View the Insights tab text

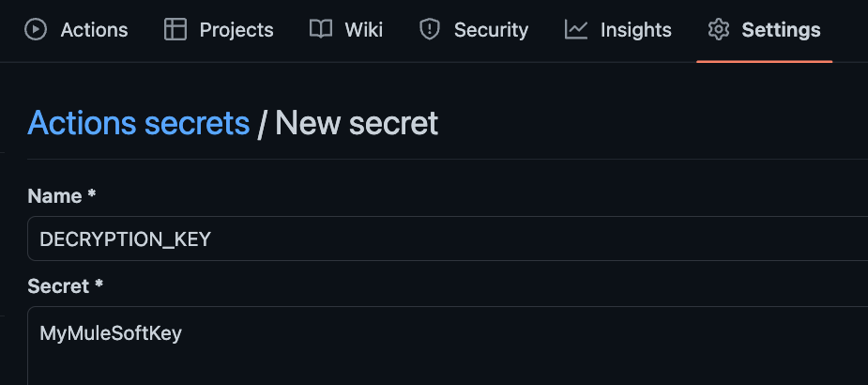coord(635,30)
